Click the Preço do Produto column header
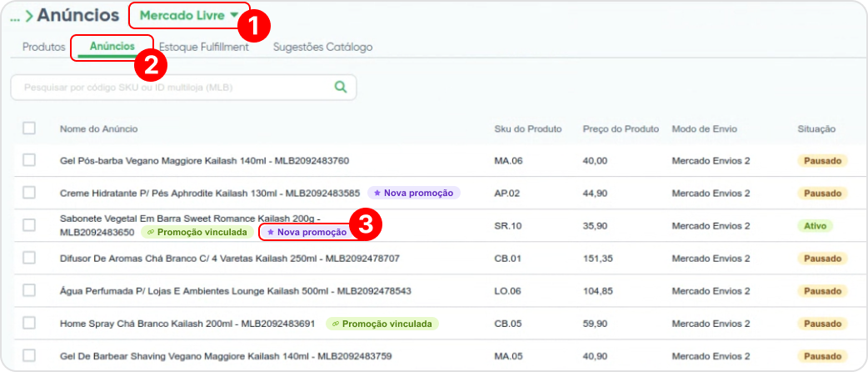 tap(621, 129)
